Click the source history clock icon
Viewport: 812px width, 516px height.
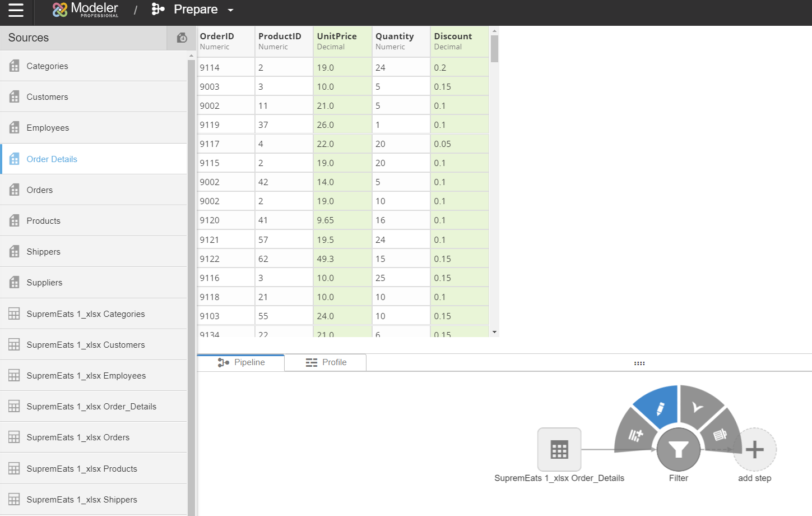pyautogui.click(x=182, y=38)
